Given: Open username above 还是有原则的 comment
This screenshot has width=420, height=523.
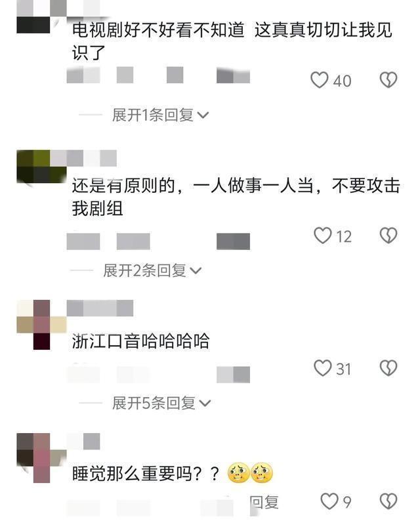Looking at the screenshot, I should click(92, 158).
